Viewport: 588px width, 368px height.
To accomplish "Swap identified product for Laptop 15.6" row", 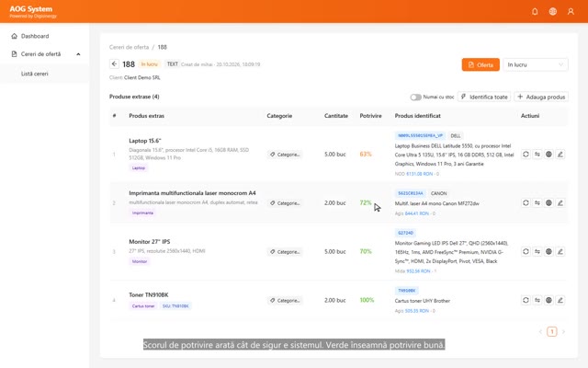I will (x=537, y=155).
